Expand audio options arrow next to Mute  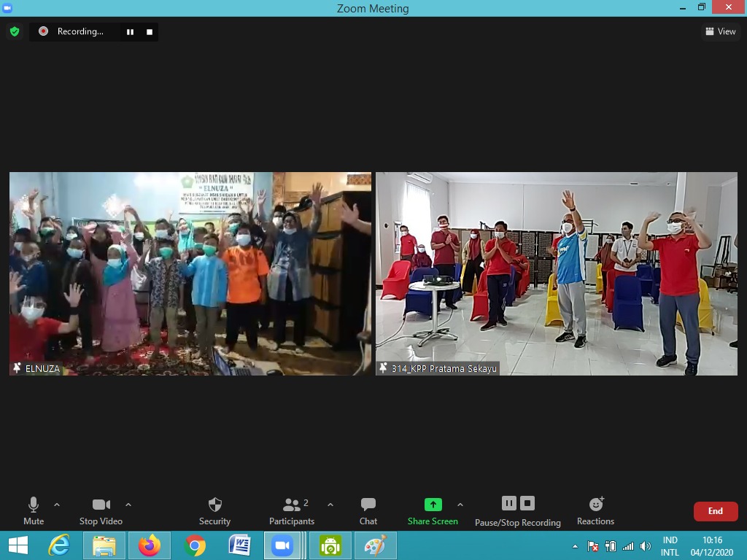tap(57, 505)
